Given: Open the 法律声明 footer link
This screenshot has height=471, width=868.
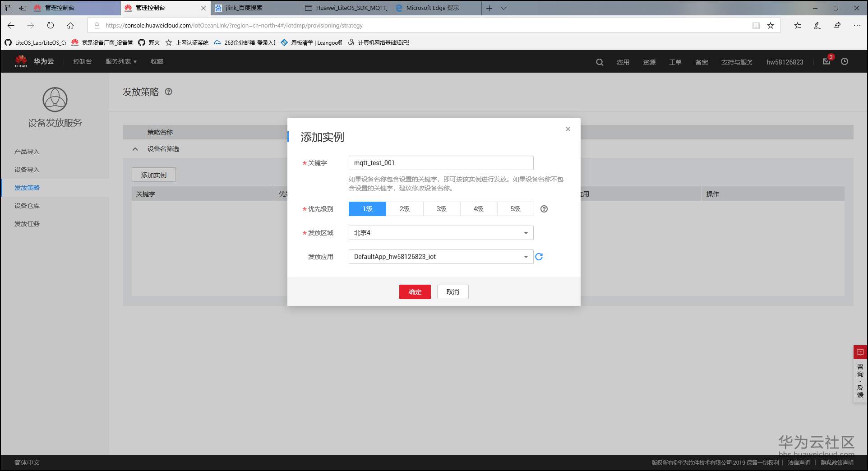Looking at the screenshot, I should click(x=799, y=462).
